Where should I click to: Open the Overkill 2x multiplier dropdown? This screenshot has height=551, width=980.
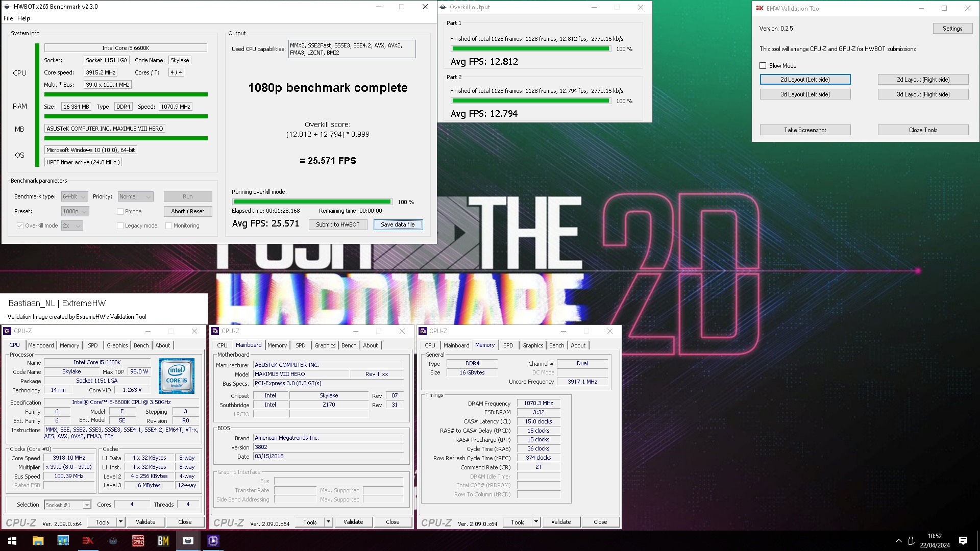(x=72, y=226)
